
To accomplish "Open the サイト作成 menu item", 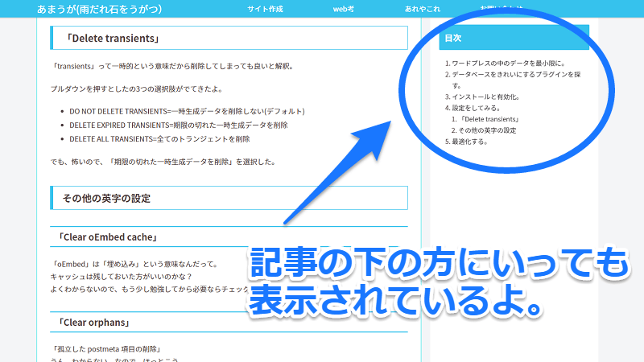I will point(265,10).
